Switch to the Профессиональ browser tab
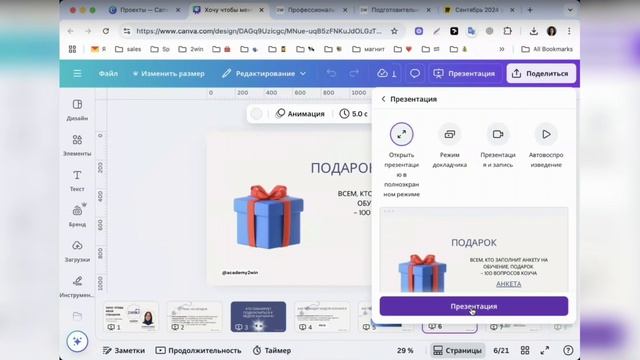 [x=311, y=10]
